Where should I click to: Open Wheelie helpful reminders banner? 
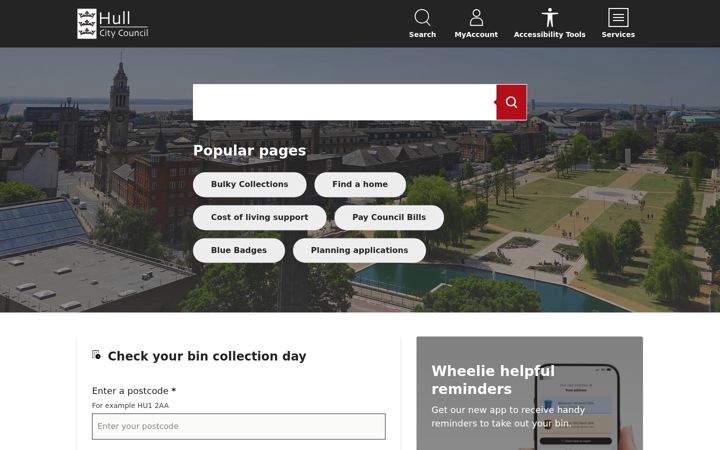[529, 393]
